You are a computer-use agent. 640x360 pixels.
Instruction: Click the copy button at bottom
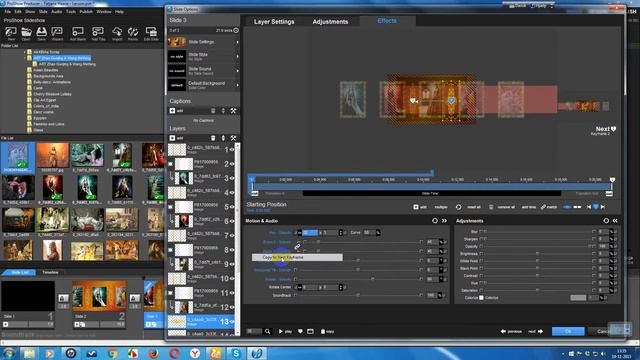pyautogui.click(x=327, y=331)
